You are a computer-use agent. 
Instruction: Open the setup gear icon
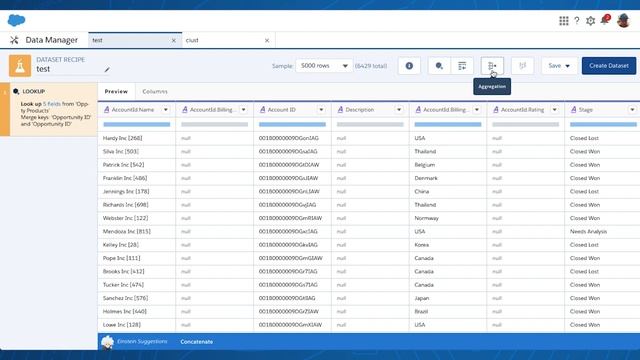coord(590,21)
